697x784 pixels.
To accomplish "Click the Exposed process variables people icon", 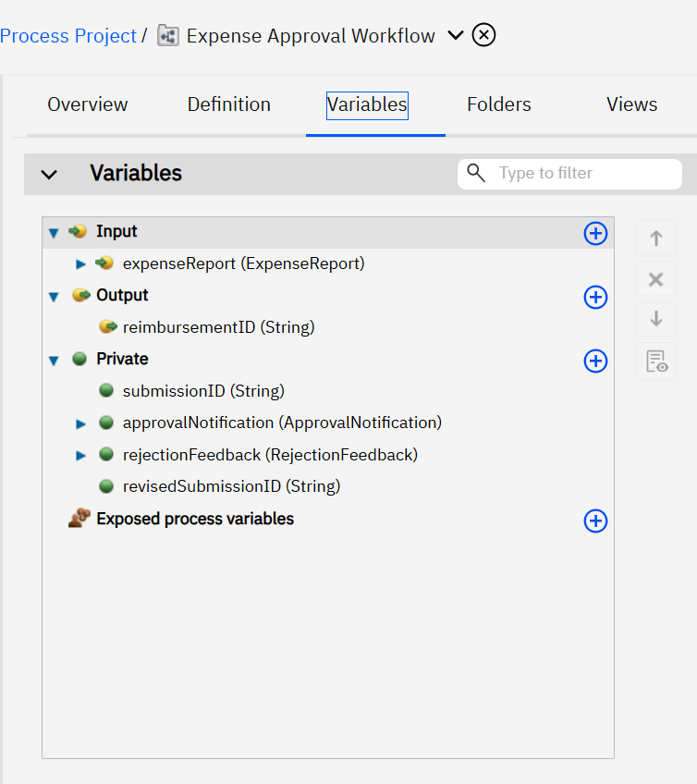I will pos(79,518).
